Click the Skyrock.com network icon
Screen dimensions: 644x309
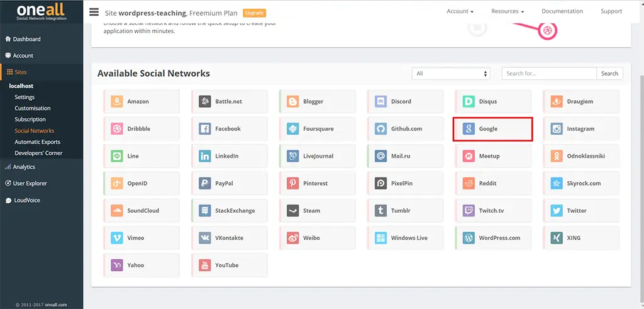pos(557,183)
